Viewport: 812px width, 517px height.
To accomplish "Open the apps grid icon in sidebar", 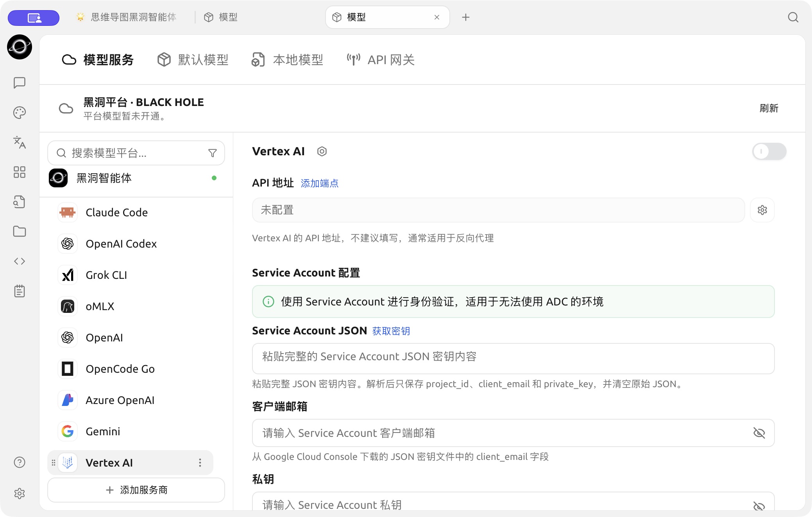I will (20, 172).
